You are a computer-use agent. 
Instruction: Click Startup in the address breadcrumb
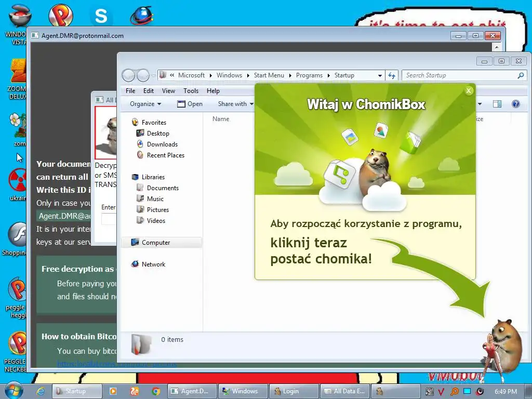click(x=344, y=75)
